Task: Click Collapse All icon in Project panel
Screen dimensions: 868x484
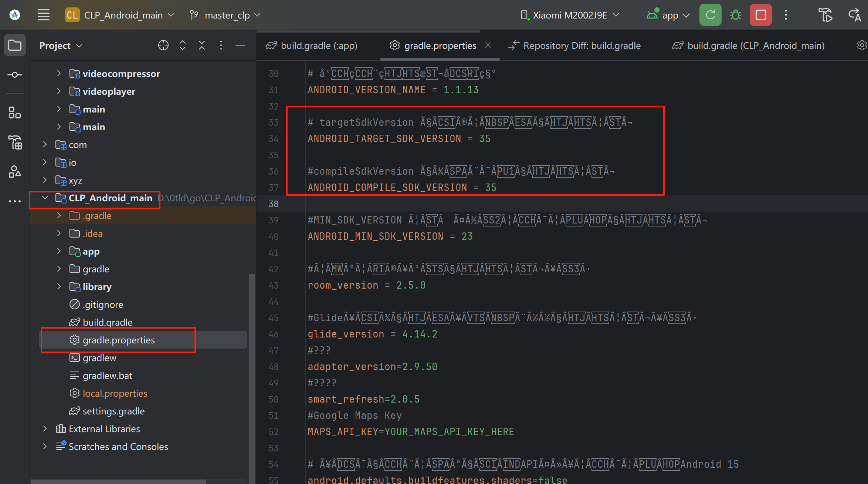Action: pyautogui.click(x=201, y=45)
